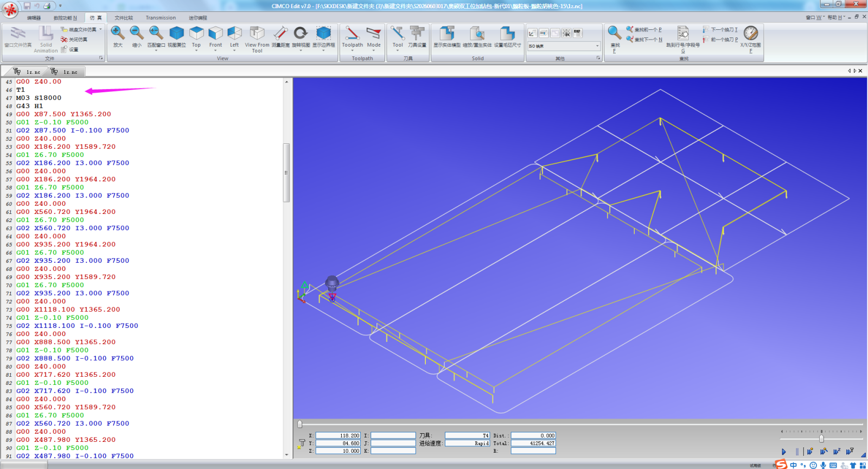Open the 文件比较 ribbon tab
The height and width of the screenshot is (469, 868).
pyautogui.click(x=124, y=18)
